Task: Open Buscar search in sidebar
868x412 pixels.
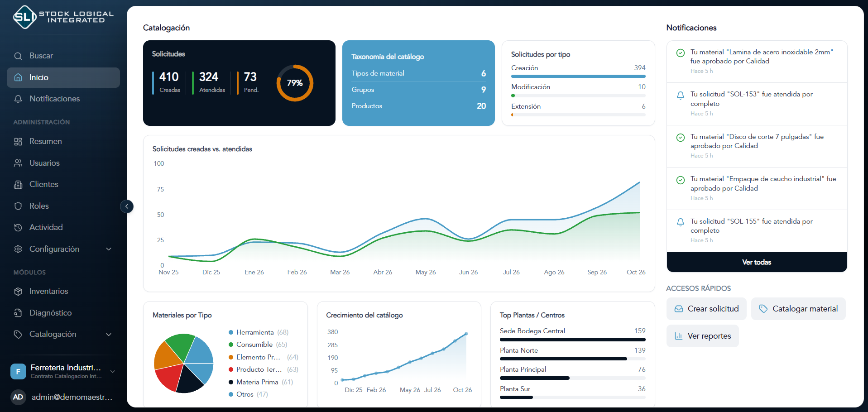Action: [63, 56]
